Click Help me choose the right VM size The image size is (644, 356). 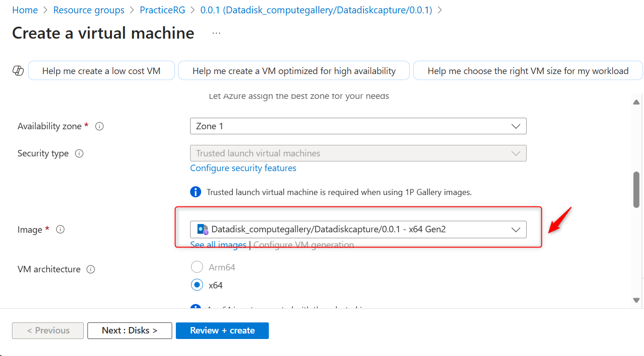528,71
